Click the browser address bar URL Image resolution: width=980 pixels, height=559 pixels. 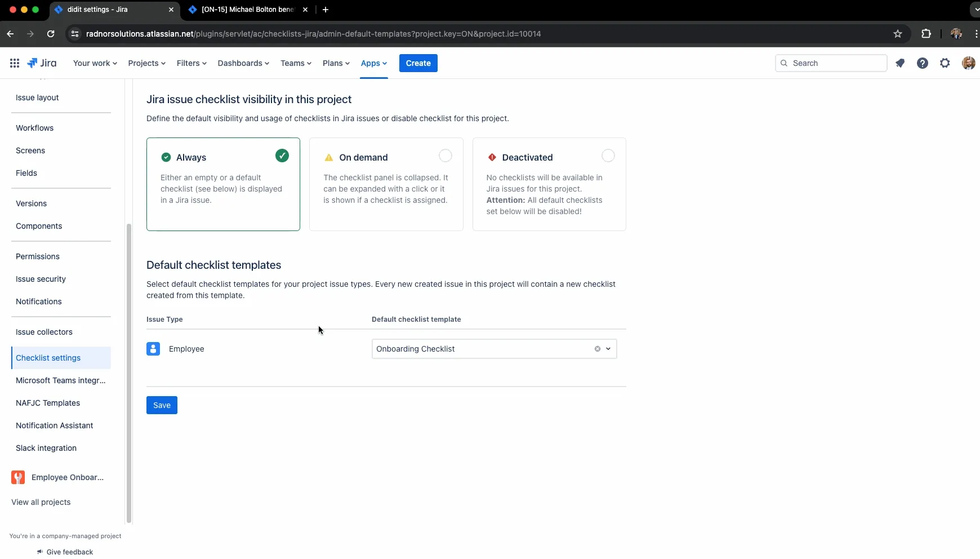[313, 34]
